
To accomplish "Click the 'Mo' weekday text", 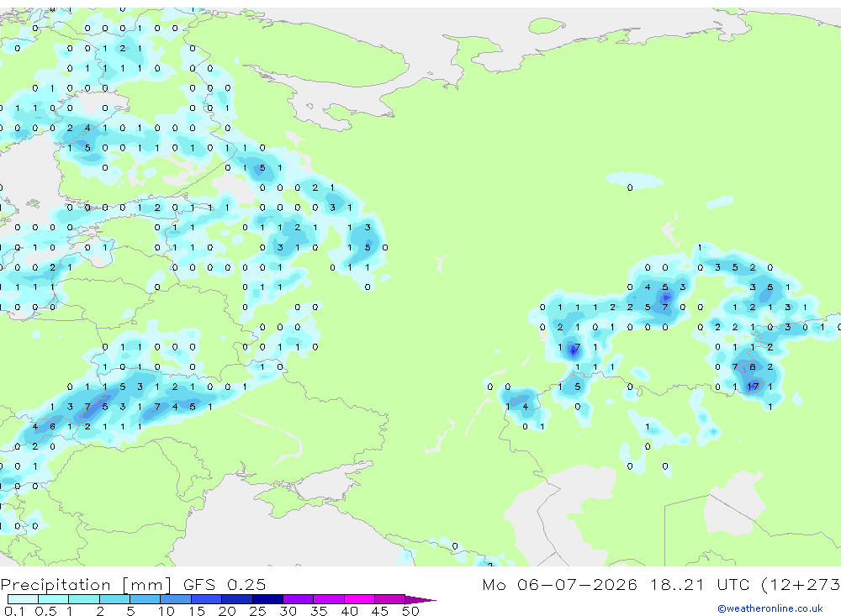I will point(494,585).
